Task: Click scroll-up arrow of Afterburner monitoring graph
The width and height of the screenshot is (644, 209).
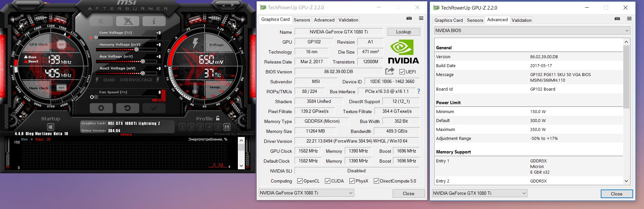Action: 241,140
